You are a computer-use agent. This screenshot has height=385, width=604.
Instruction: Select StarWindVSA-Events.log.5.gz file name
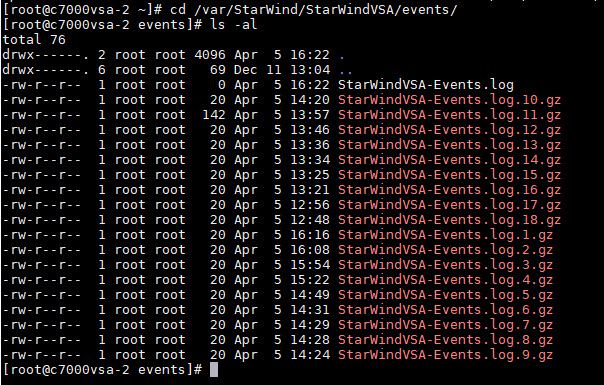pos(445,296)
